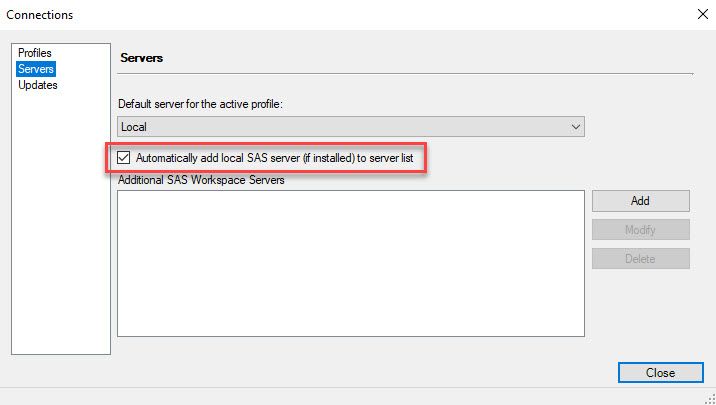Select Profiles in the left list
The image size is (716, 405).
point(35,53)
